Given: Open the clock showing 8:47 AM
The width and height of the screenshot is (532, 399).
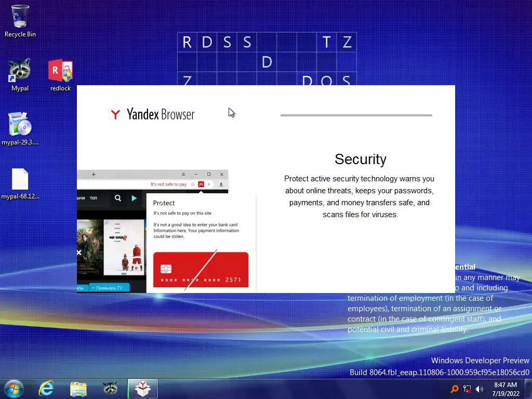Looking at the screenshot, I should pos(506,389).
